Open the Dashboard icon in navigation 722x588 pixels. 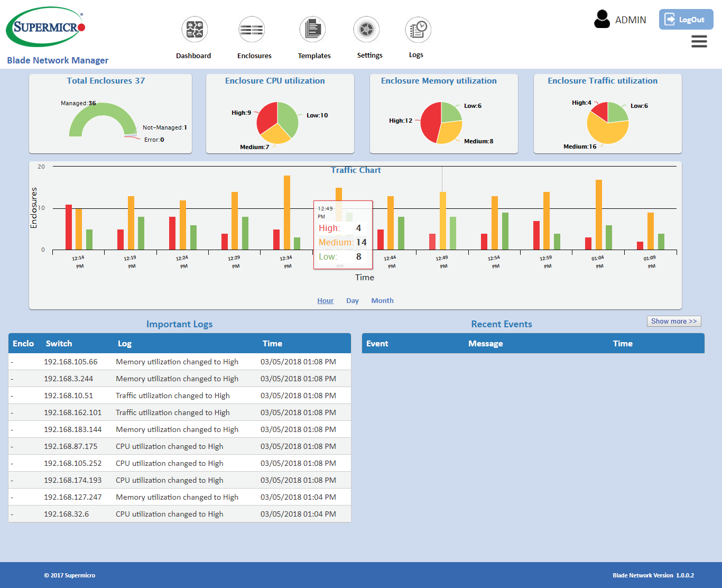click(194, 30)
